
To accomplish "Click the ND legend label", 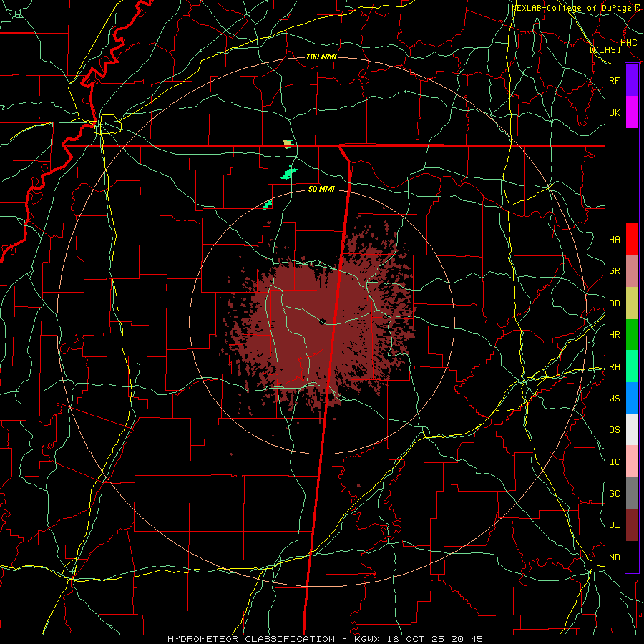I will point(615,557).
